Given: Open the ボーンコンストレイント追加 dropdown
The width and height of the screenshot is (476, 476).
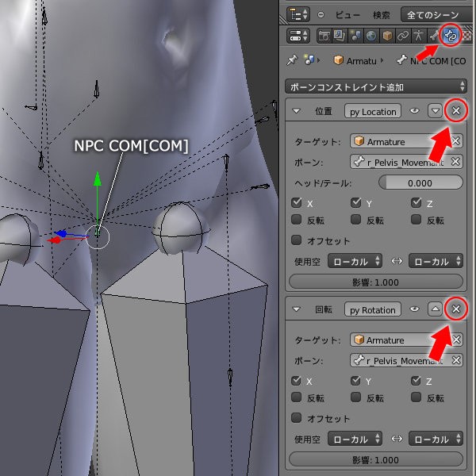Looking at the screenshot, I should [x=376, y=86].
